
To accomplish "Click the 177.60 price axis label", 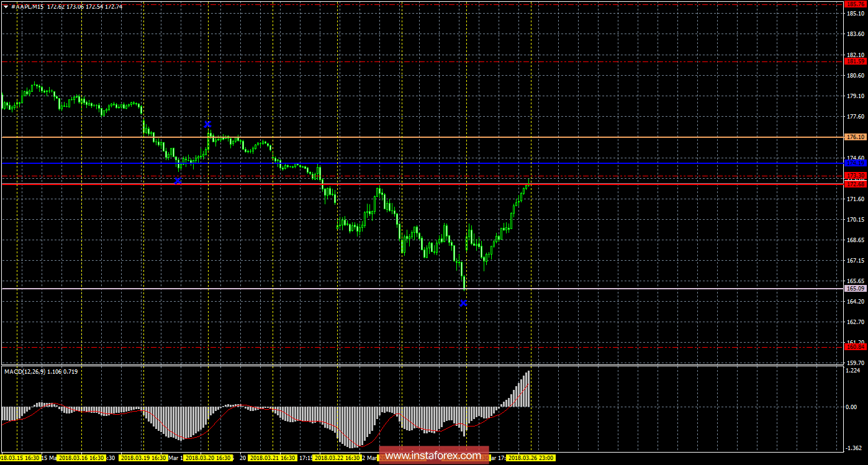I will pos(856,117).
